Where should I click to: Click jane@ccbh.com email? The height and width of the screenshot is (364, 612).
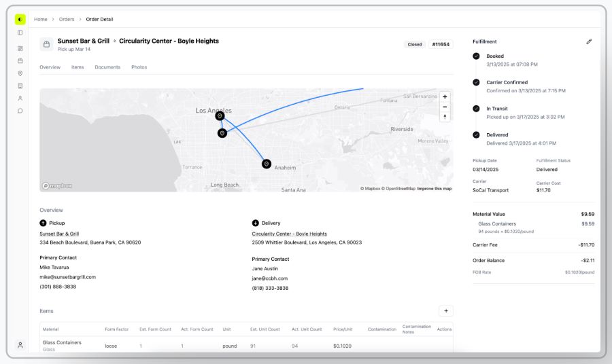pyautogui.click(x=270, y=278)
